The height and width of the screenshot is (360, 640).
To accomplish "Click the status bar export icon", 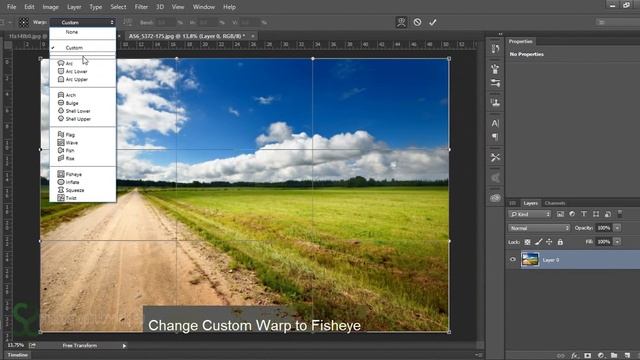I will coord(32,345).
